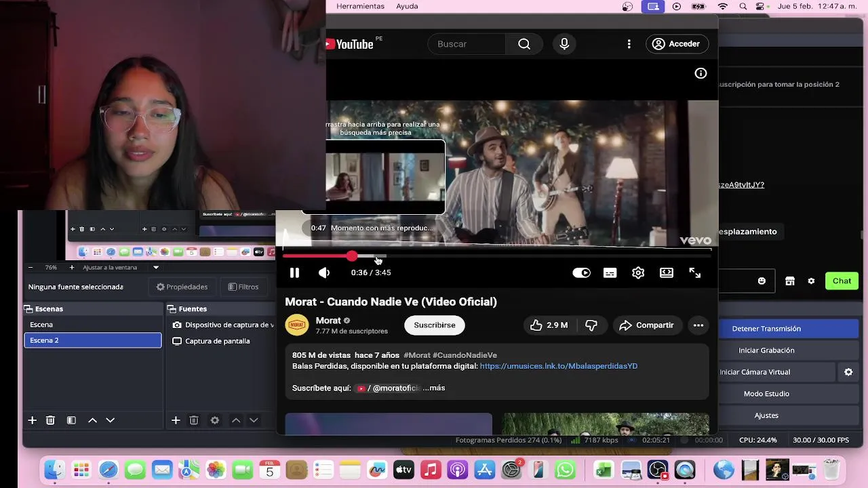Click the Suscribirse button

(435, 325)
